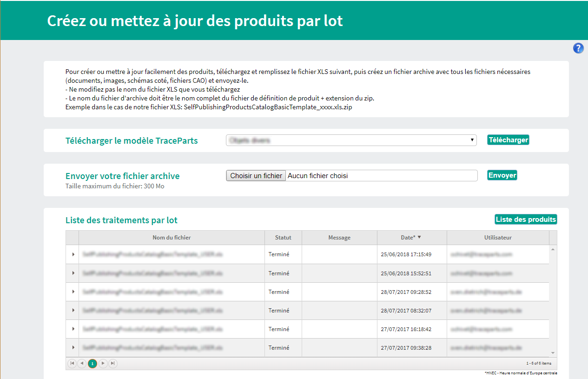Sort by Nom du fichier column
This screenshot has height=379, width=588.
pos(172,238)
